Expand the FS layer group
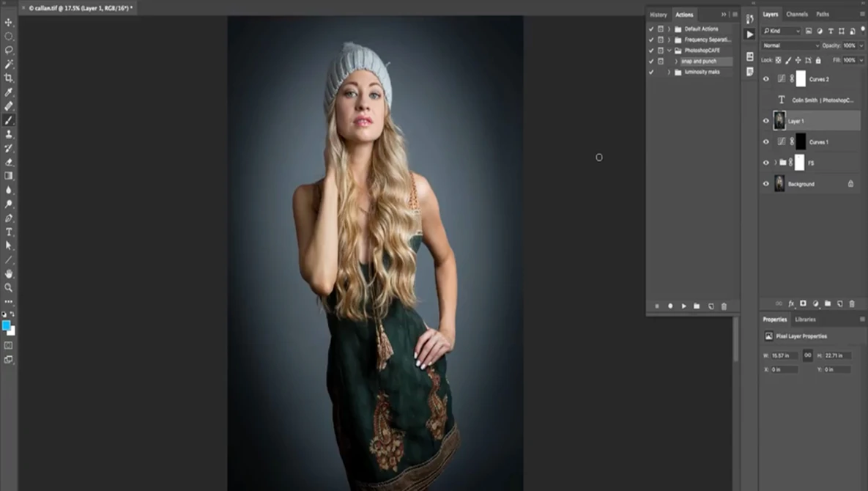Viewport: 868px width, 491px height. 775,163
